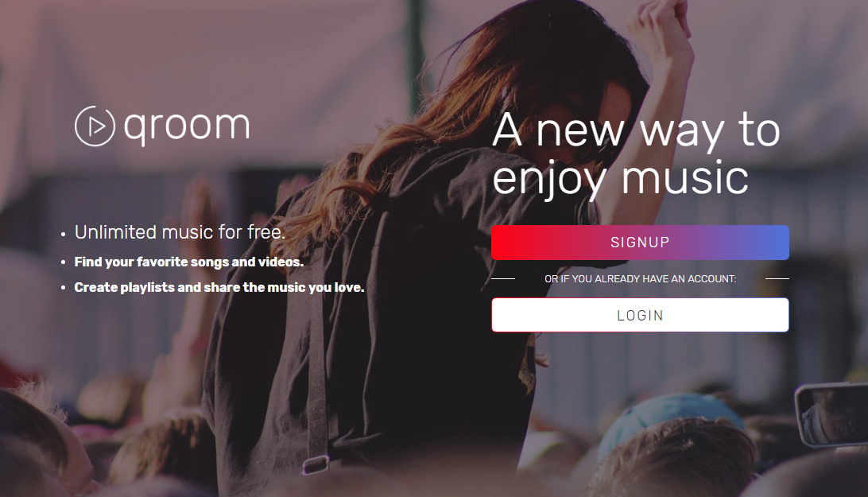The image size is (868, 497).
Task: Click the divider line left of account label
Action: point(503,278)
